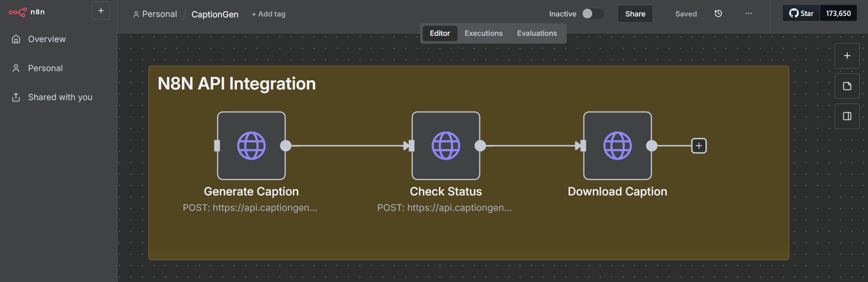Click the GitHub Star button
The image size is (868, 282).
pos(801,13)
